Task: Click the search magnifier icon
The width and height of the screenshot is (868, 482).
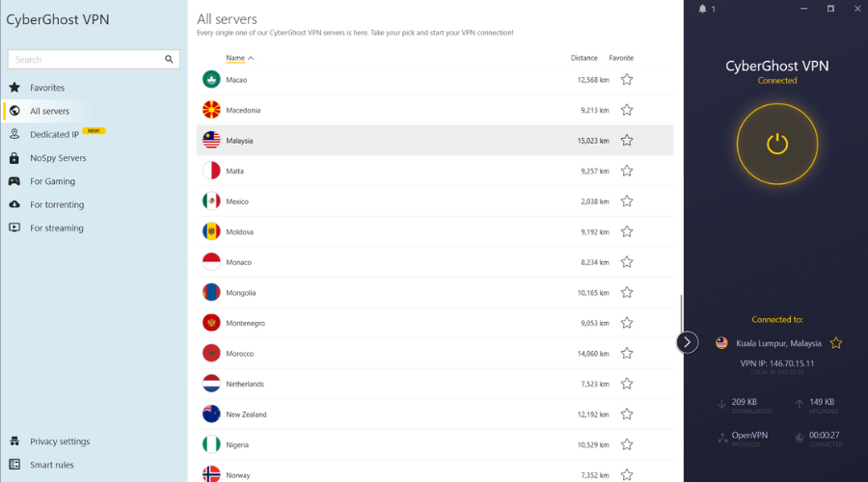Action: [170, 60]
